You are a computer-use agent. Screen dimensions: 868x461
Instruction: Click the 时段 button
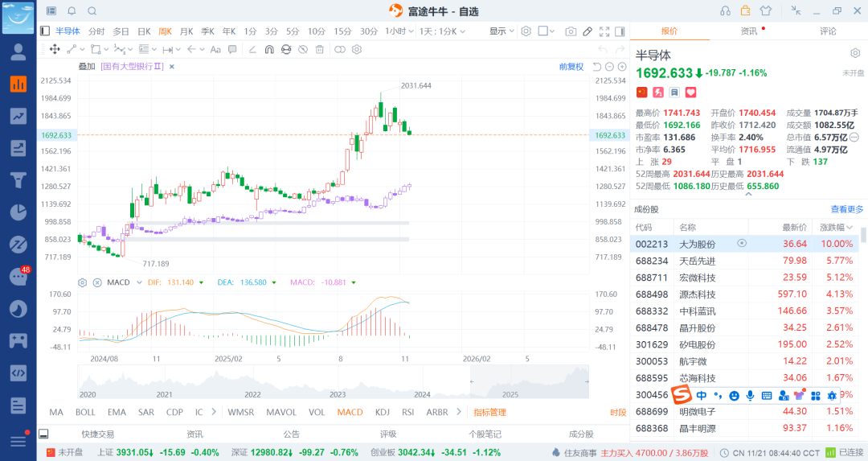click(618, 412)
